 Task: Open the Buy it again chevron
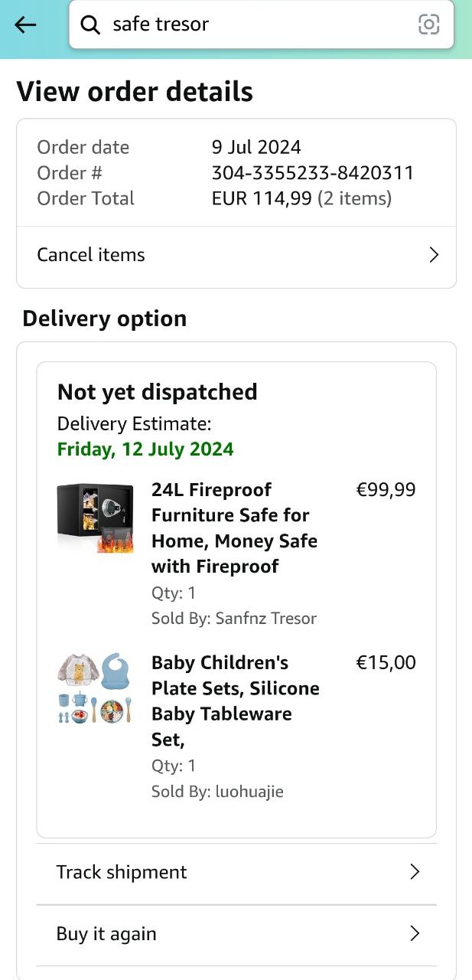point(415,933)
